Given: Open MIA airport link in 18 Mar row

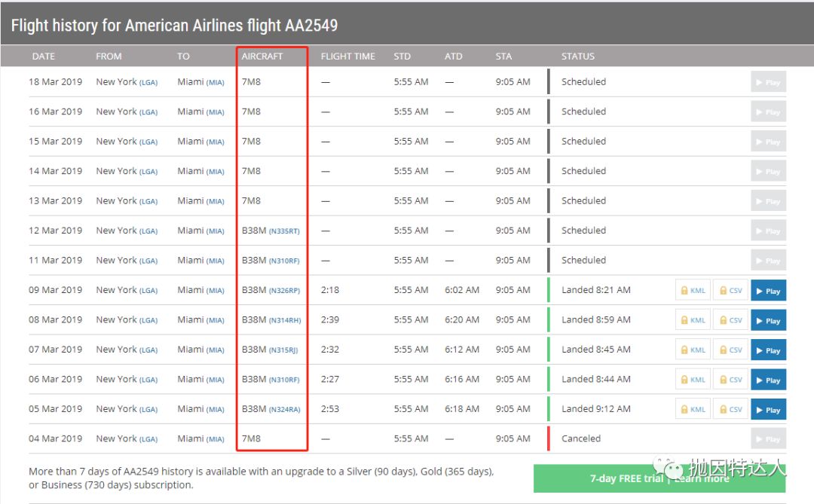Looking at the screenshot, I should [215, 83].
